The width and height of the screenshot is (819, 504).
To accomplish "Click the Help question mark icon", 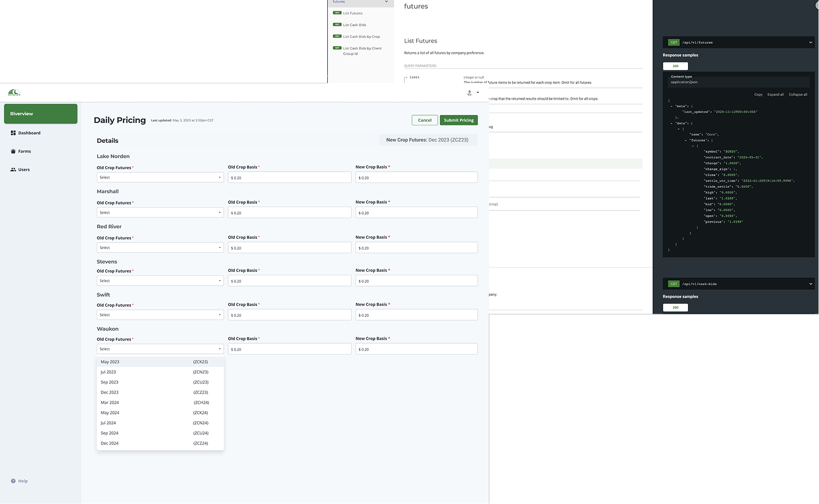I will 13,481.
